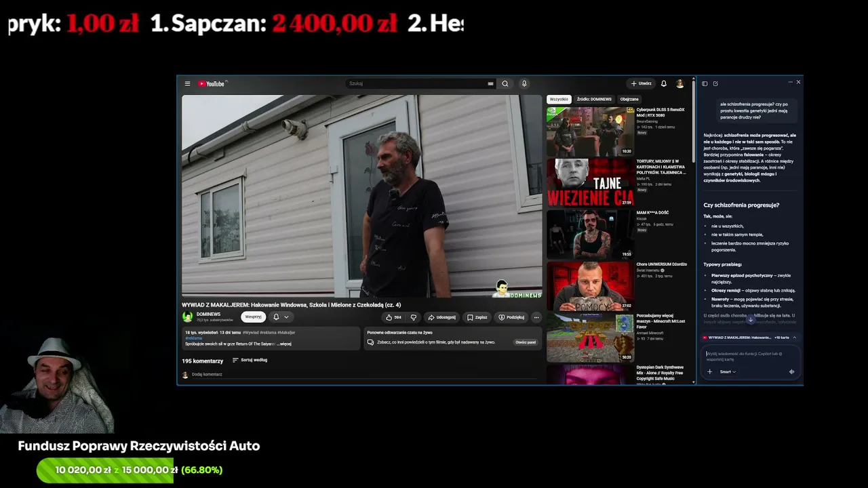Select the Wszystkie filter chip

pos(559,99)
